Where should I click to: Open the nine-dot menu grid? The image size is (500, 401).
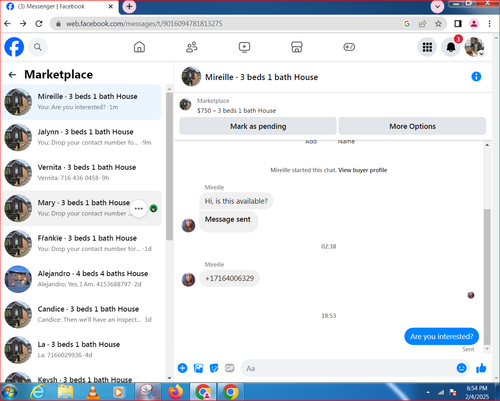427,47
